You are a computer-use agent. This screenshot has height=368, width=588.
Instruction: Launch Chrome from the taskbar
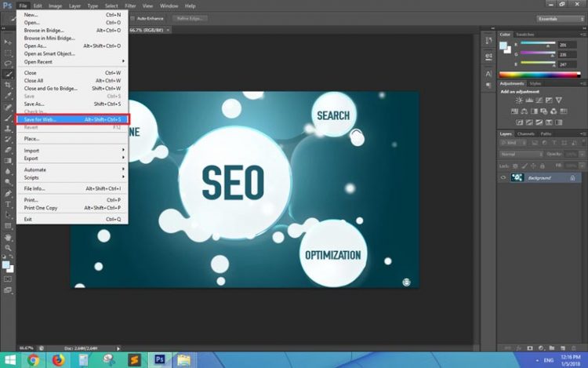pos(33,360)
